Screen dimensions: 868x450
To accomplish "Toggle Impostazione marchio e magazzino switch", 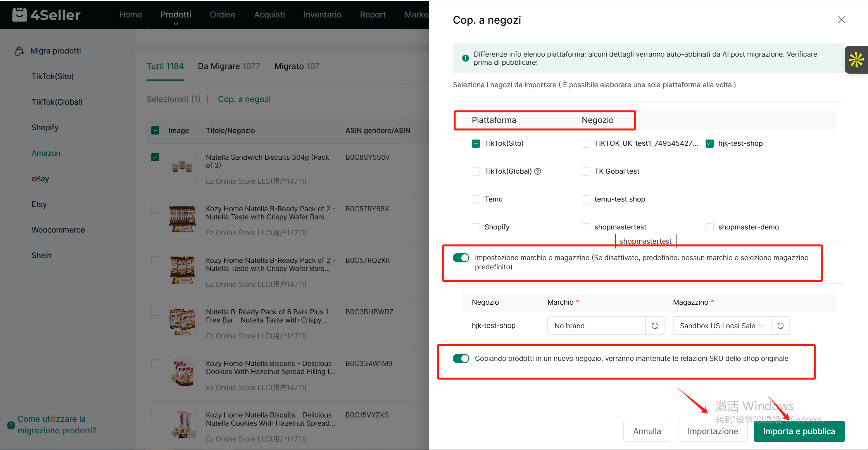I will [461, 258].
